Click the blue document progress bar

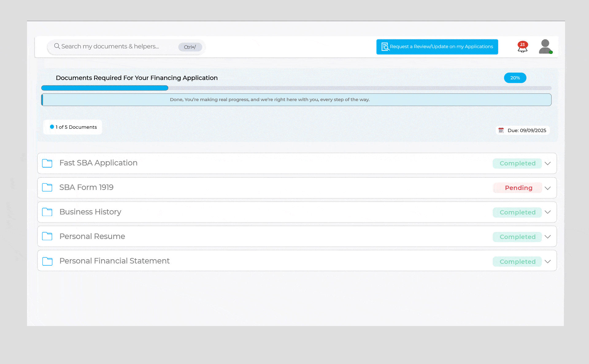pos(105,88)
